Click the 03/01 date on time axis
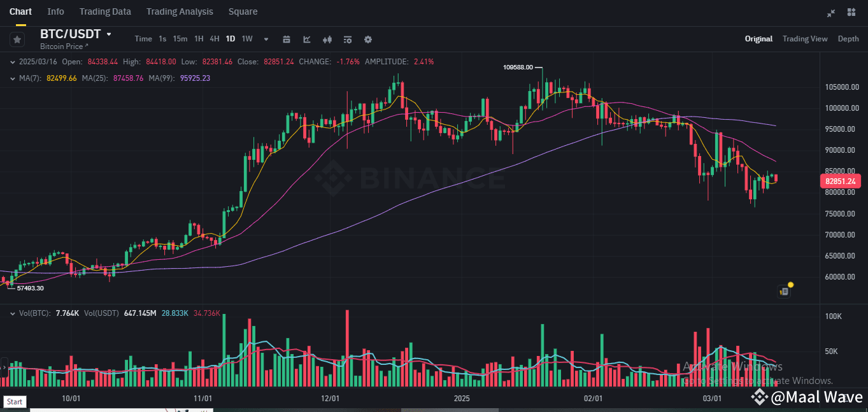Screen dimensions: 868x412 [712, 398]
